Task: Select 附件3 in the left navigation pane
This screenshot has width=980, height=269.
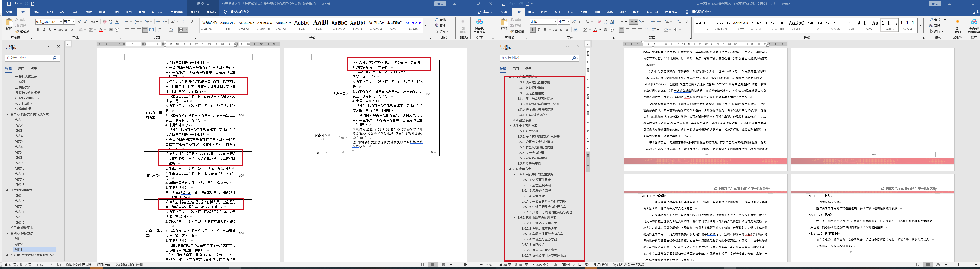Action: pyautogui.click(x=19, y=250)
